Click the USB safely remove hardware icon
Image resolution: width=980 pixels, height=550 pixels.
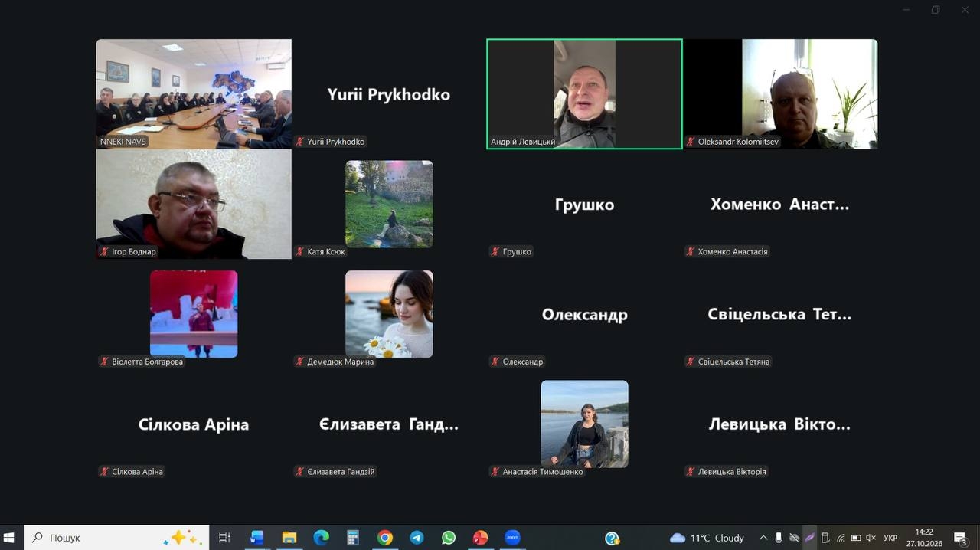pos(825,538)
